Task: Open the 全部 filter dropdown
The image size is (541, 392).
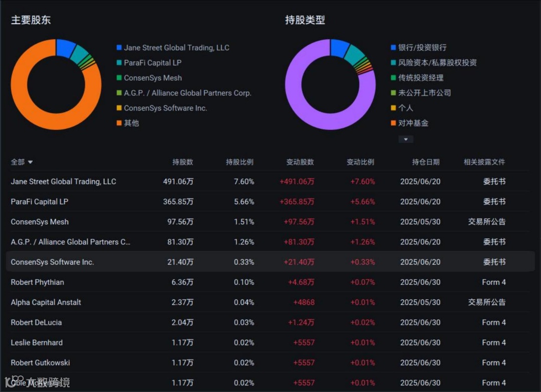Action: tap(22, 162)
